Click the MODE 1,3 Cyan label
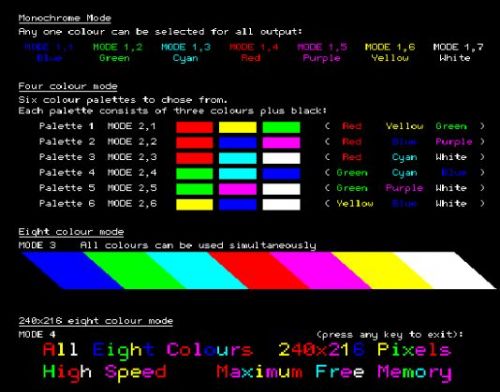 coord(186,52)
